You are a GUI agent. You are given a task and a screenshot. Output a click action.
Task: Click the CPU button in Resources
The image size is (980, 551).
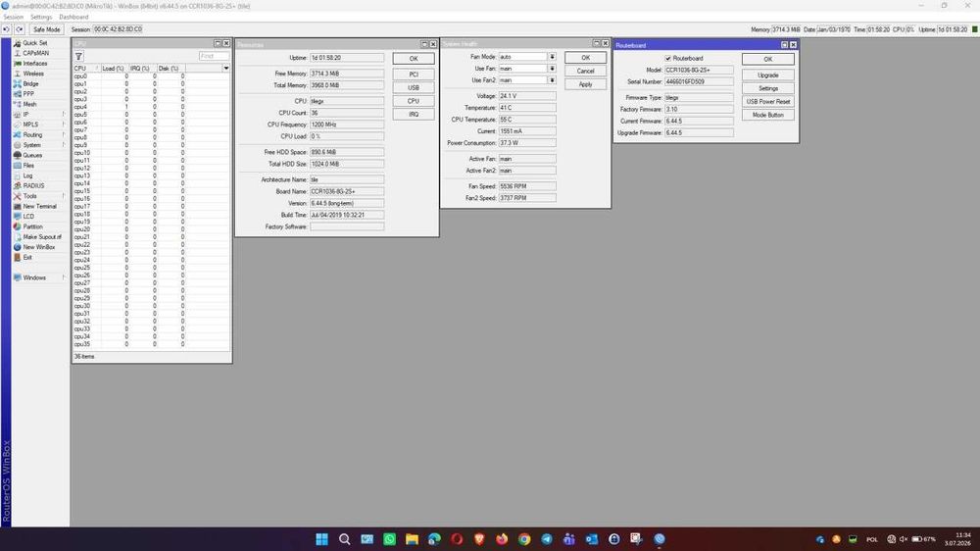click(414, 101)
